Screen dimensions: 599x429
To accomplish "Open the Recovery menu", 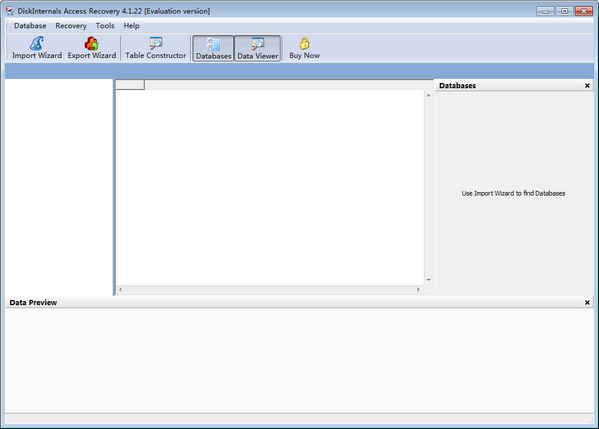I will point(71,26).
